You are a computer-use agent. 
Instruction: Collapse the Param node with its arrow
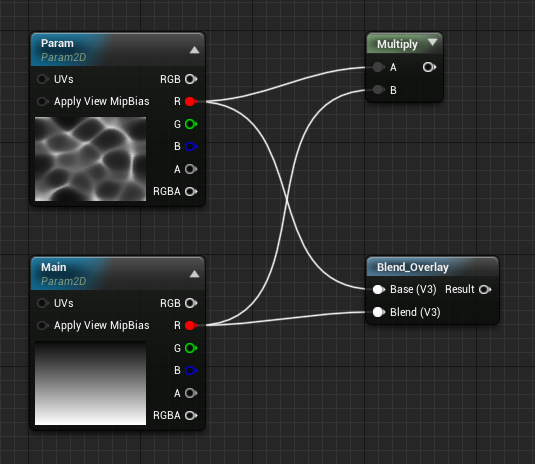pyautogui.click(x=194, y=50)
